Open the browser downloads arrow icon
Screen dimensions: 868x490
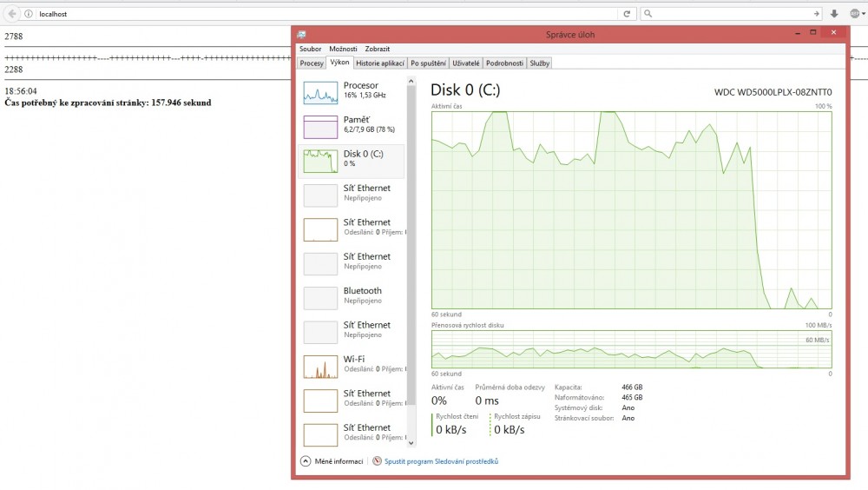(x=834, y=14)
